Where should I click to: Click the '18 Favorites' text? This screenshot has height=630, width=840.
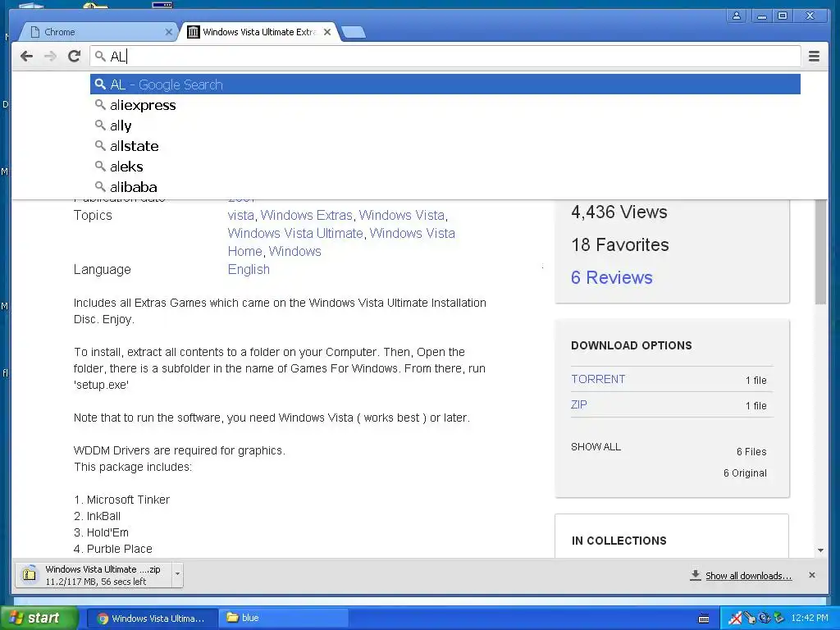coord(620,244)
